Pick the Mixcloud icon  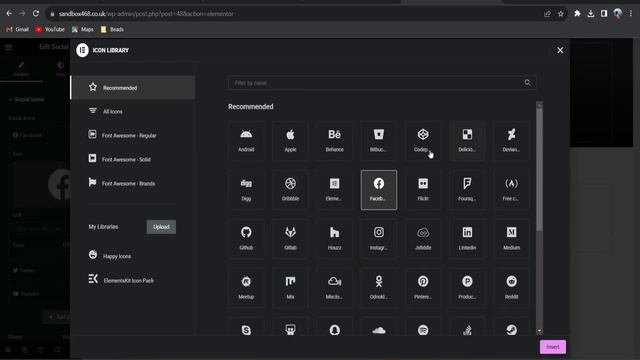pos(334,288)
